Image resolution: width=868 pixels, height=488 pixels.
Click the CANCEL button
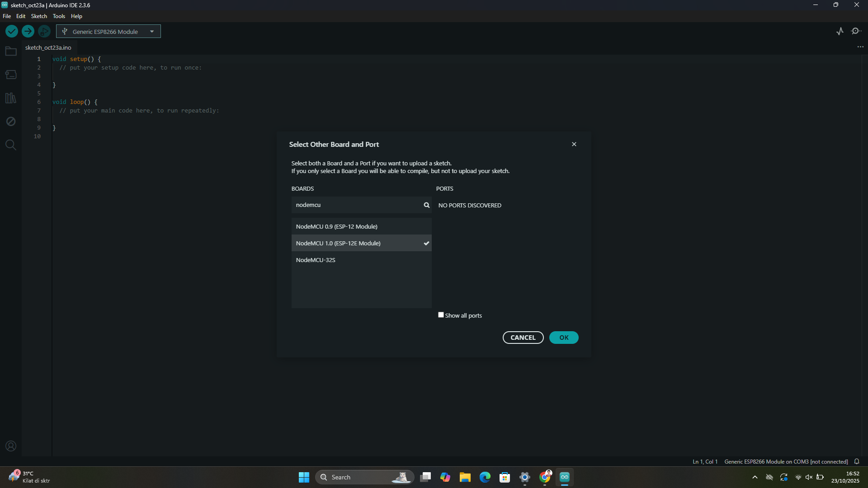point(523,338)
